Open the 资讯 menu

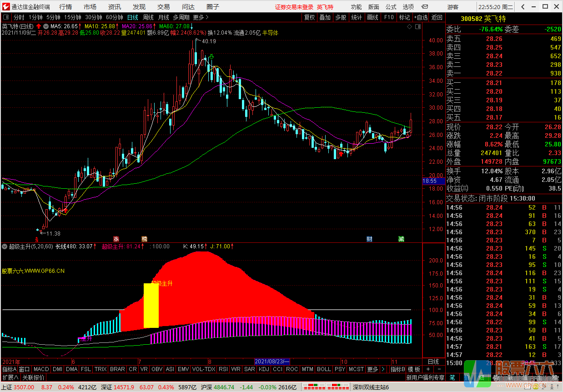pyautogui.click(x=115, y=7)
